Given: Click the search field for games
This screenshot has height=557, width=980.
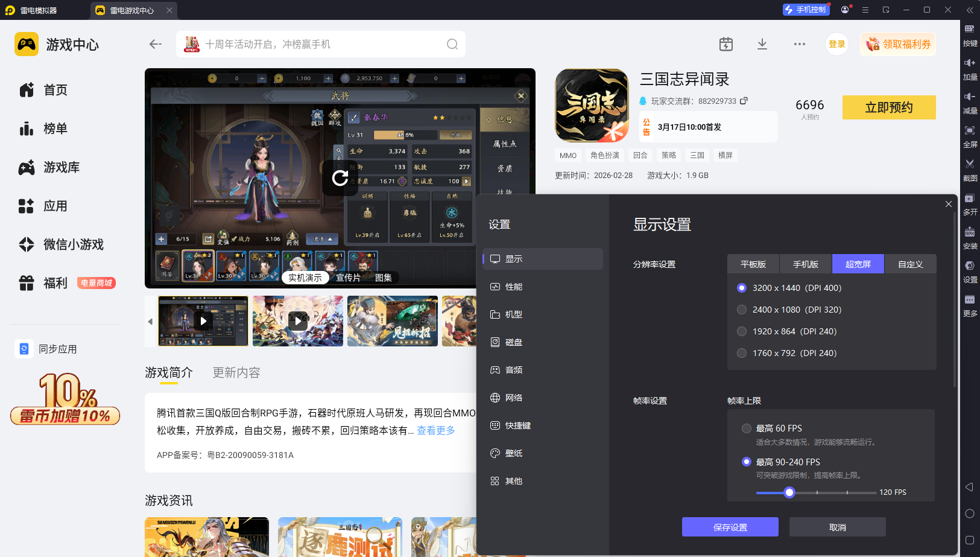Looking at the screenshot, I should click(x=321, y=44).
